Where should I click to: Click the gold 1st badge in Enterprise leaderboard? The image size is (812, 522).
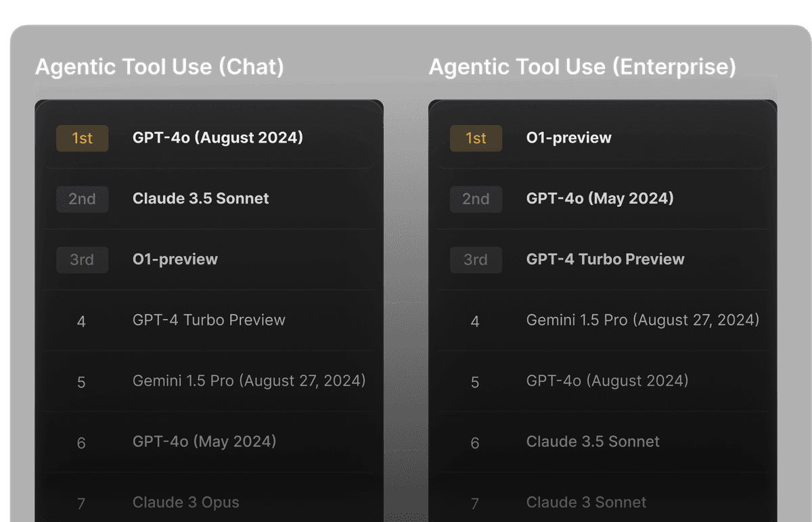coord(476,138)
